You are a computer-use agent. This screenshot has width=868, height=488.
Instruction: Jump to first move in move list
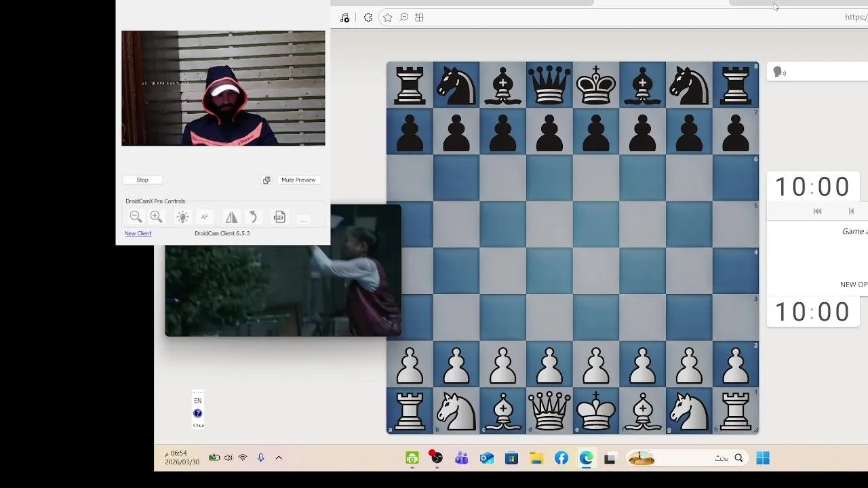click(x=817, y=211)
